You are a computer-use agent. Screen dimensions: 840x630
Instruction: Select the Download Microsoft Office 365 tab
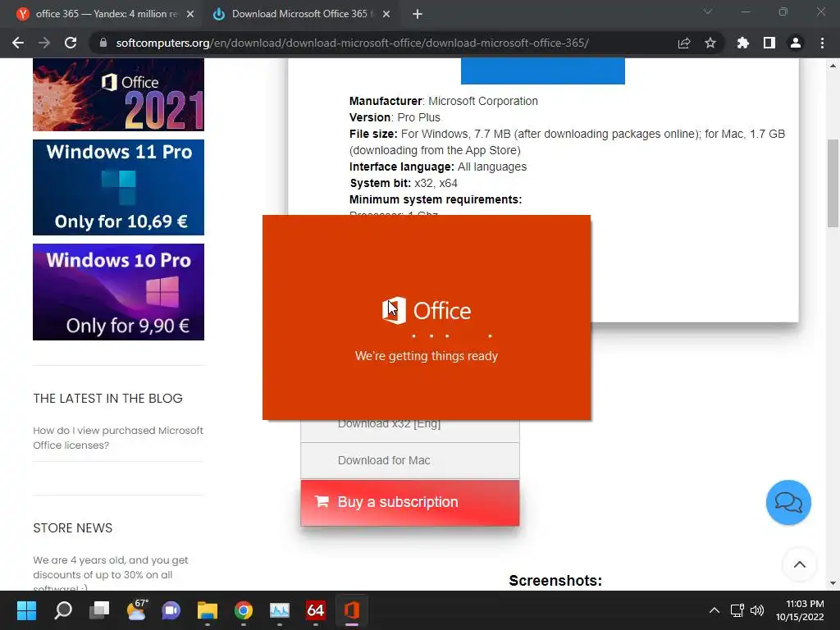click(x=300, y=14)
